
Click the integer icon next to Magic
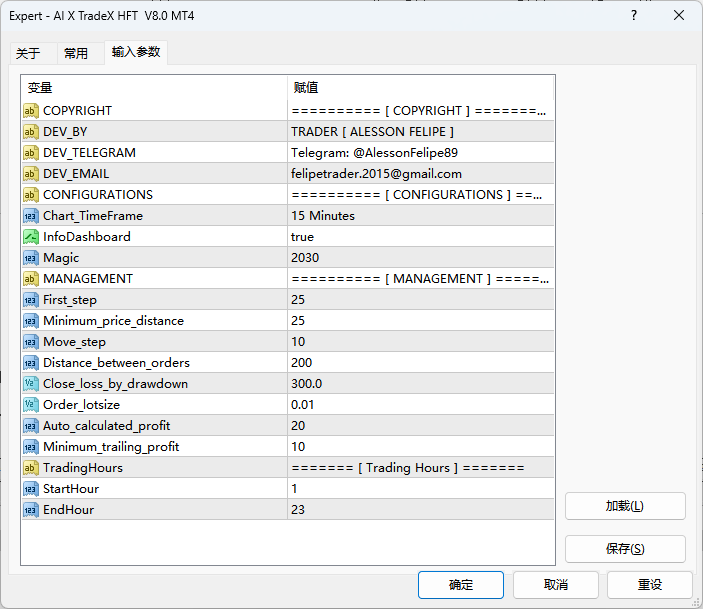point(30,258)
